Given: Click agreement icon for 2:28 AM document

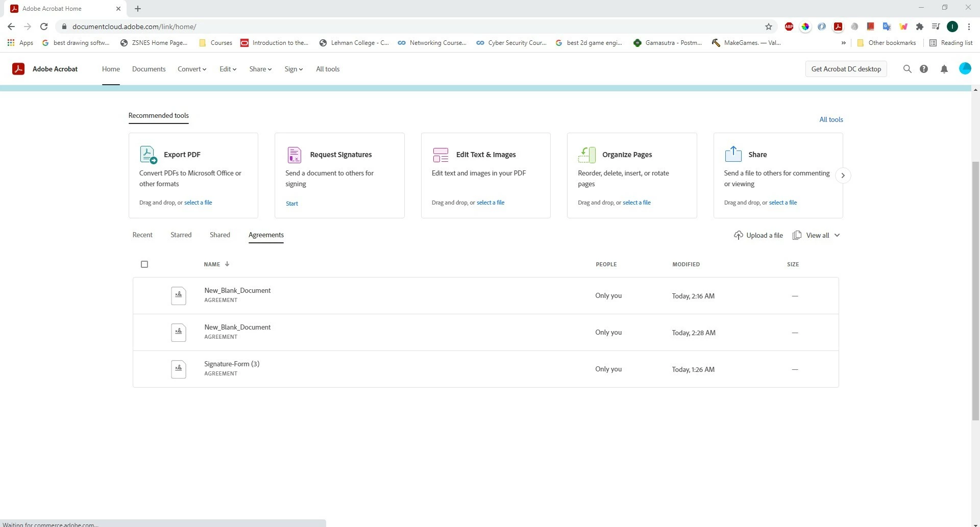Looking at the screenshot, I should click(x=179, y=332).
